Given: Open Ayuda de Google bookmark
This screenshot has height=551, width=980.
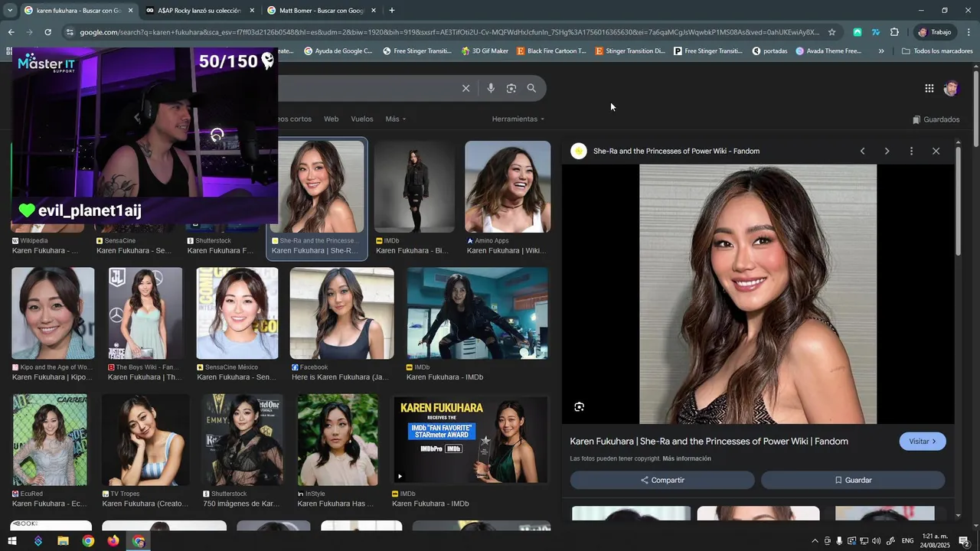Looking at the screenshot, I should coord(338,51).
